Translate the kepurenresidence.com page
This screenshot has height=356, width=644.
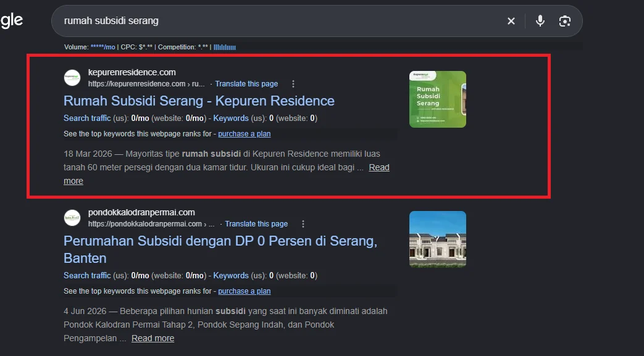(x=246, y=84)
